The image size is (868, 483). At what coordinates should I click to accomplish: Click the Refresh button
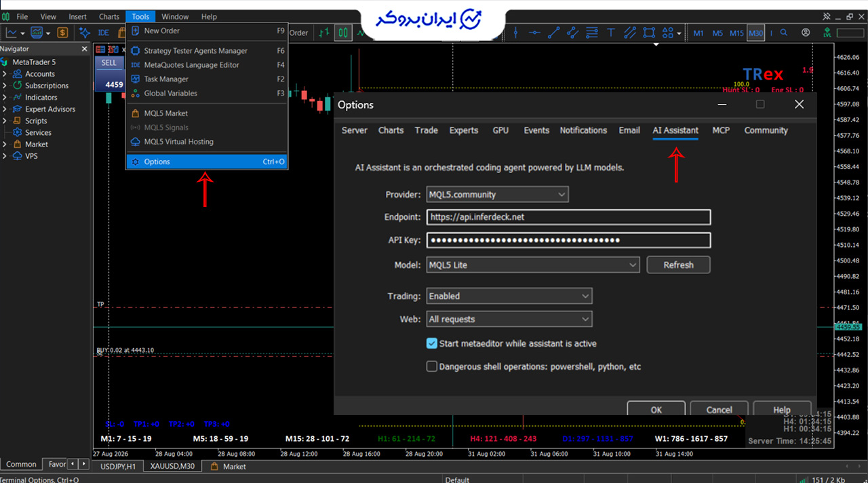tap(678, 265)
